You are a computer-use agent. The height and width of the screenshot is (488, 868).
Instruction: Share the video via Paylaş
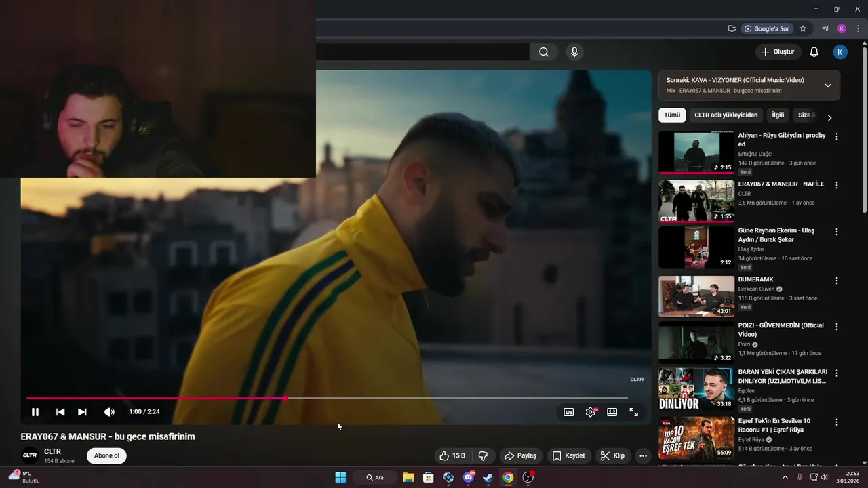(x=520, y=455)
